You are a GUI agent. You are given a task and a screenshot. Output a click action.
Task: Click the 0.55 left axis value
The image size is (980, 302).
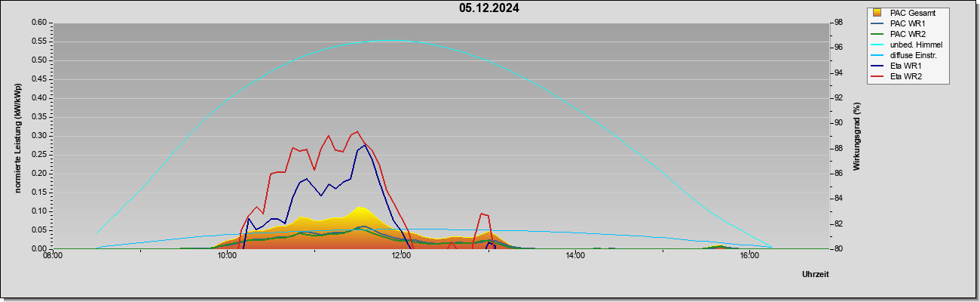click(x=40, y=42)
